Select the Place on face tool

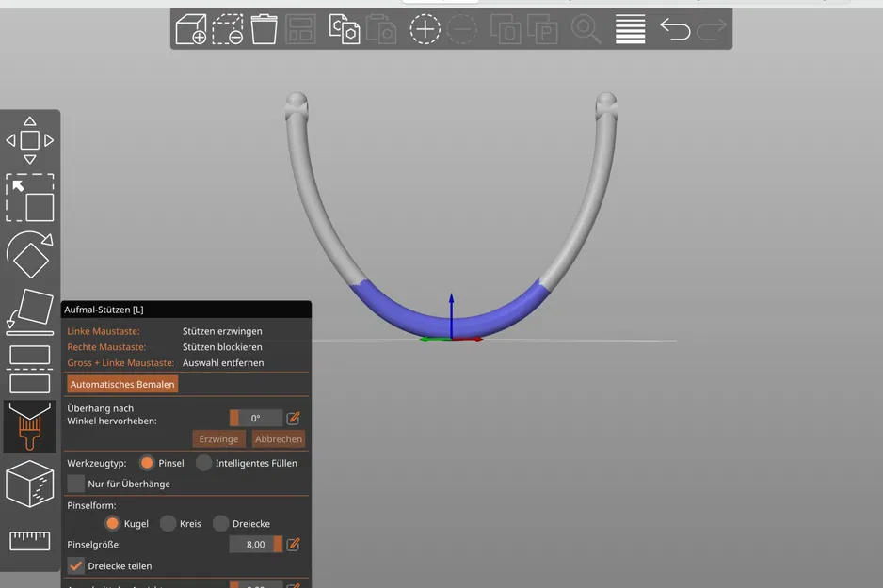click(30, 312)
